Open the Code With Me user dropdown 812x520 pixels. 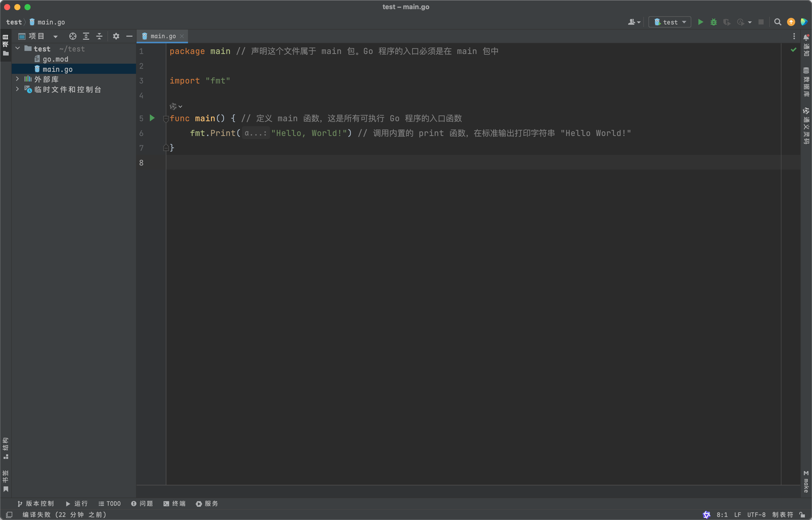634,22
